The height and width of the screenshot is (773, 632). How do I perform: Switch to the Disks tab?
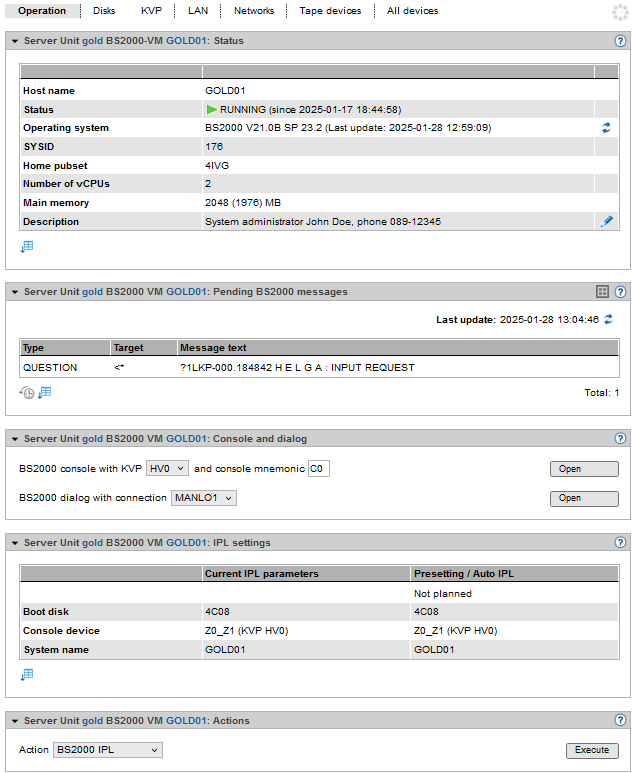[104, 11]
